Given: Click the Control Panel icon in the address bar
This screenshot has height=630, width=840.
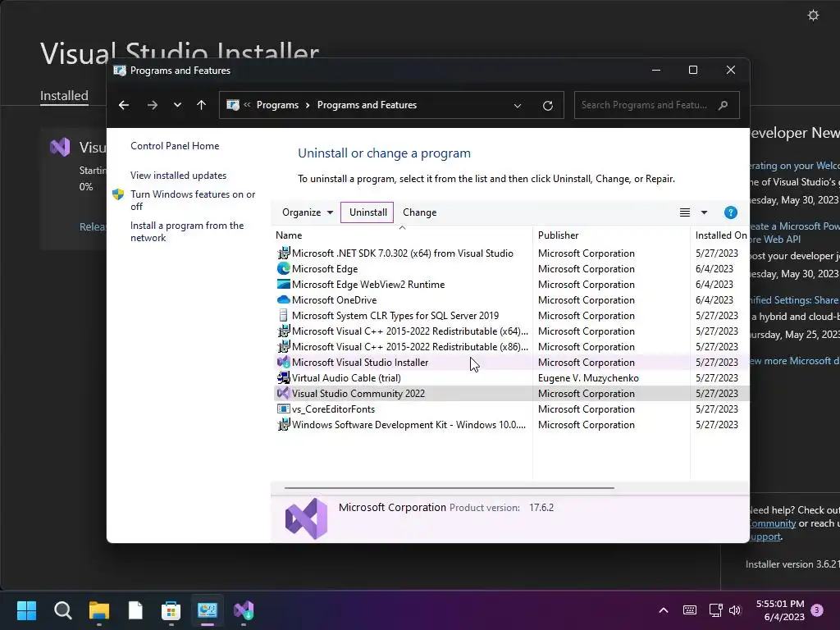Looking at the screenshot, I should (x=233, y=105).
